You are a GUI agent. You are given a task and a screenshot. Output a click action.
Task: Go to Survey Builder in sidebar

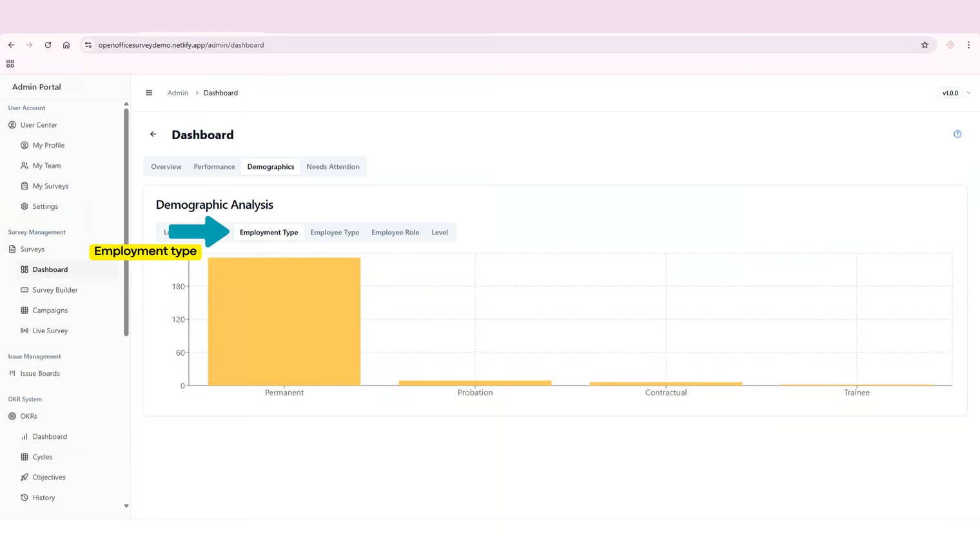click(55, 290)
